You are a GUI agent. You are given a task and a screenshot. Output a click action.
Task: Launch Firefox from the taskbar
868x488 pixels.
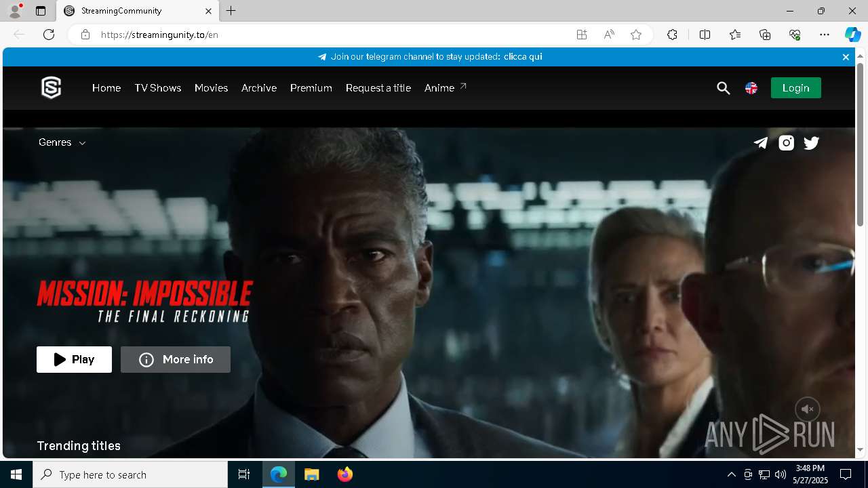(345, 474)
